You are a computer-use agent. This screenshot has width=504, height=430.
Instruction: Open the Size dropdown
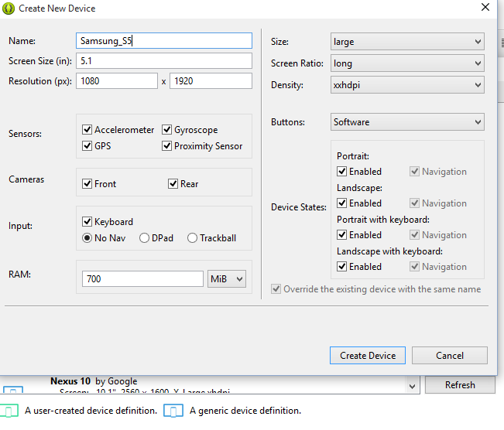(x=407, y=42)
